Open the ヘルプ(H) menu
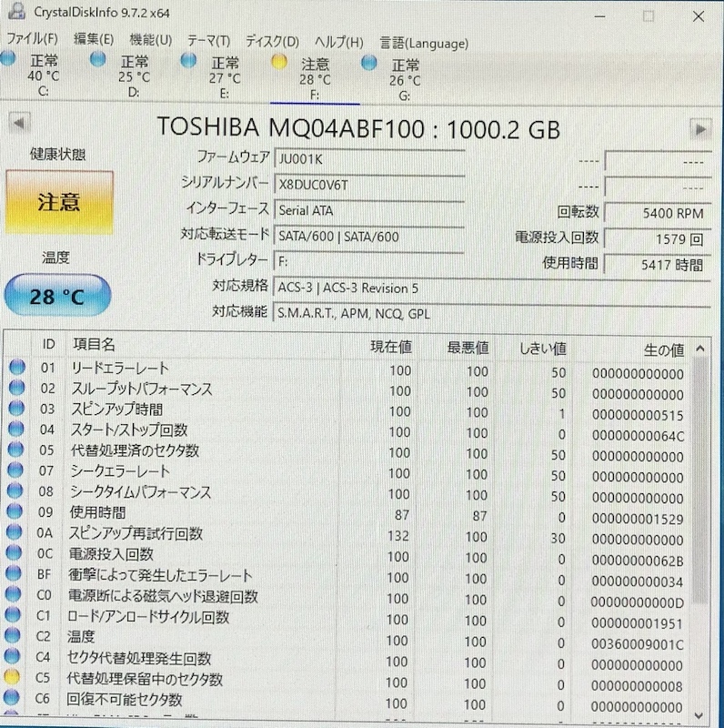 pyautogui.click(x=338, y=42)
